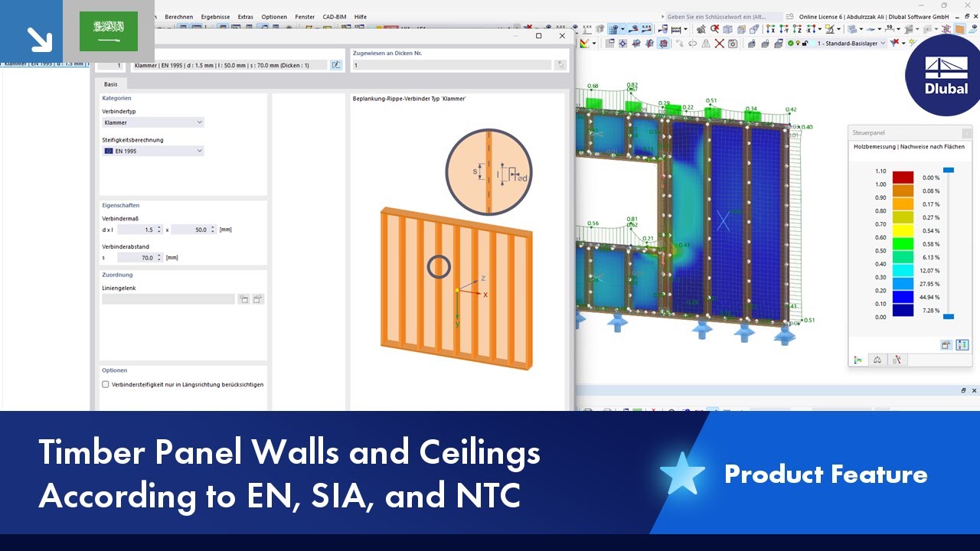Set view in X direction

pos(771,29)
